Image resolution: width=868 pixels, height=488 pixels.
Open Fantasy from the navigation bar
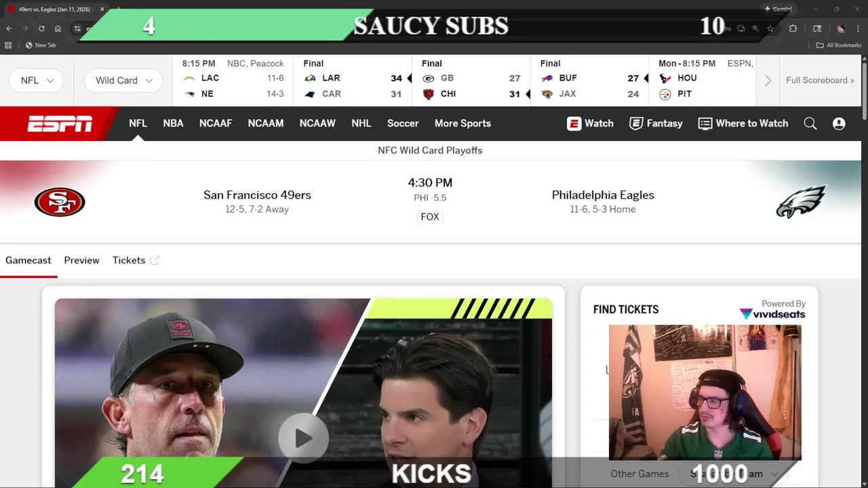click(656, 123)
